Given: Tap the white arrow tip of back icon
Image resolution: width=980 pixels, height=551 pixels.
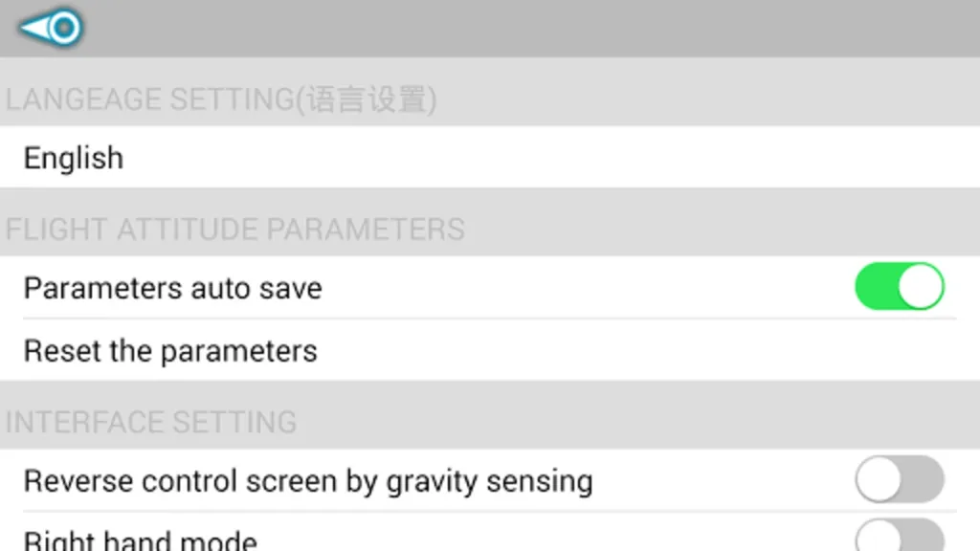Looking at the screenshot, I should pos(33,28).
